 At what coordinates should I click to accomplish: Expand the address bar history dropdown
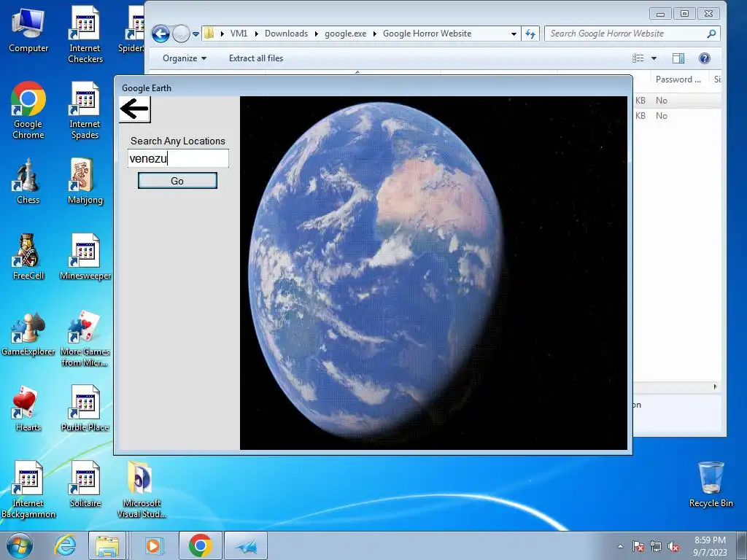point(514,34)
